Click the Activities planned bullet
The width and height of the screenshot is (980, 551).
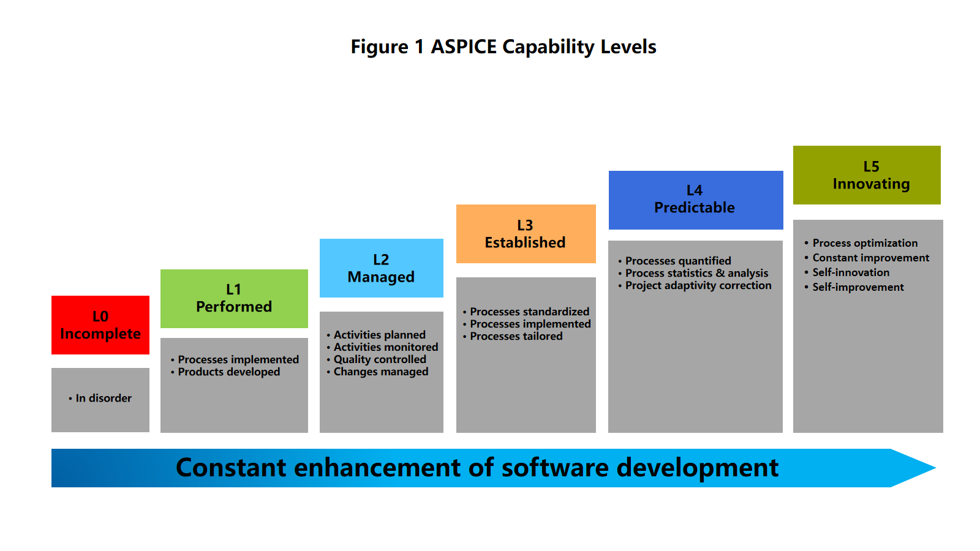point(379,335)
